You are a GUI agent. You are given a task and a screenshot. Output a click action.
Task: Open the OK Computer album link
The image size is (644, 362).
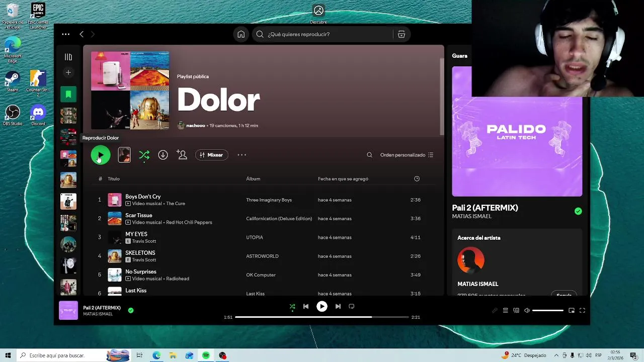click(x=261, y=275)
